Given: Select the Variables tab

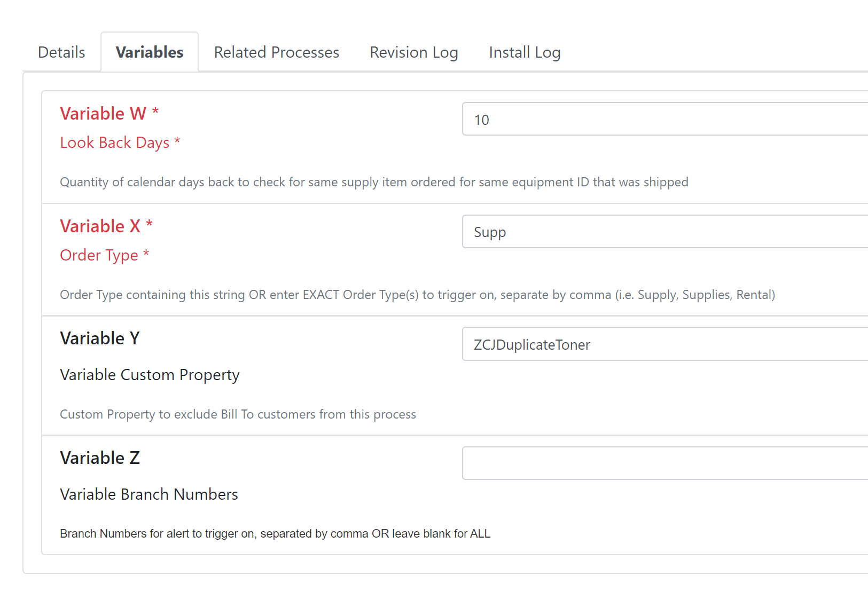Looking at the screenshot, I should pos(150,52).
